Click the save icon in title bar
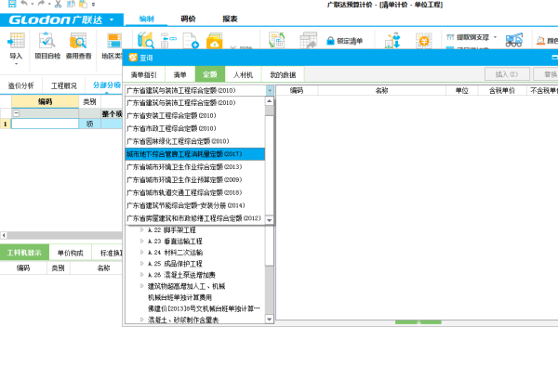Screen dimensions: 558x392 [x=8, y=5]
